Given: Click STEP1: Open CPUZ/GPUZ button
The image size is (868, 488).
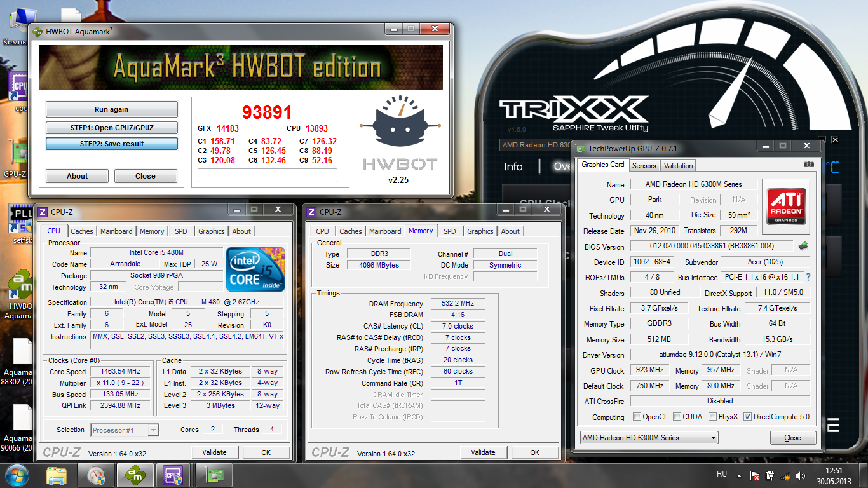Looking at the screenshot, I should (112, 128).
